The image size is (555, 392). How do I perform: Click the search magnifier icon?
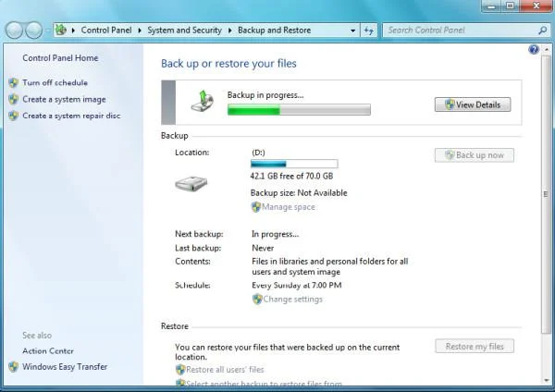click(543, 31)
